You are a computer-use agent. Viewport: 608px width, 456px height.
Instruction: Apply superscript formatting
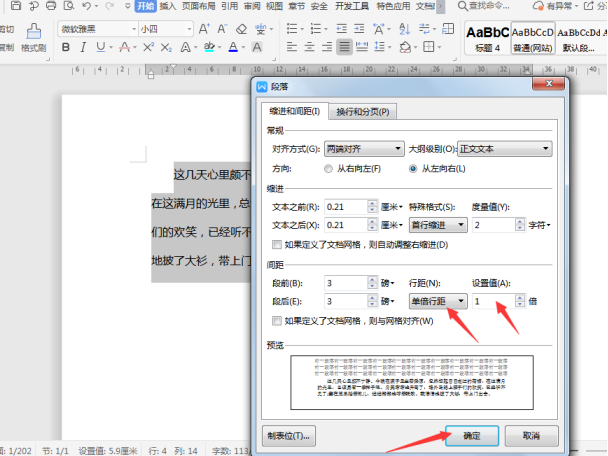148,47
